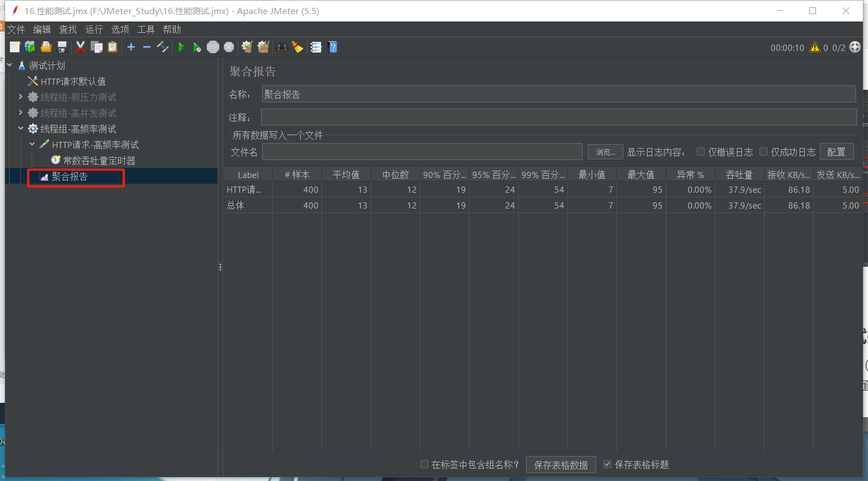Image resolution: width=868 pixels, height=481 pixels.
Task: Select 聚合报告 in the tree
Action: 70,177
